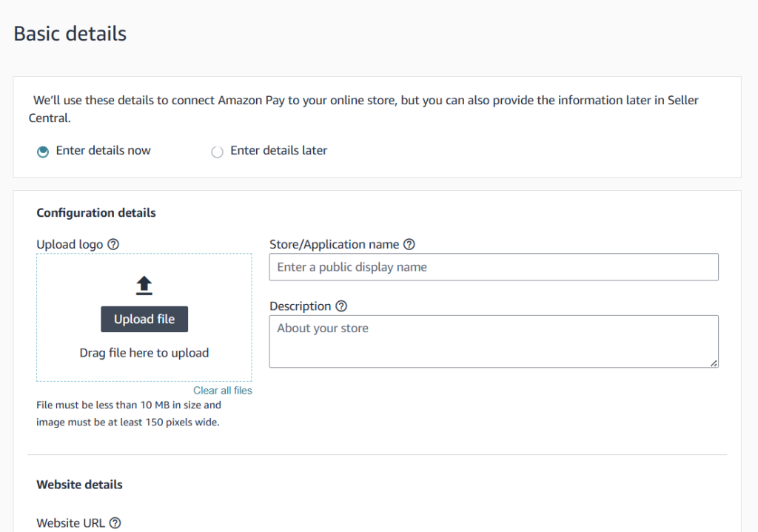This screenshot has height=532, width=758.
Task: Open help icon next to Store/Application name
Action: point(409,244)
